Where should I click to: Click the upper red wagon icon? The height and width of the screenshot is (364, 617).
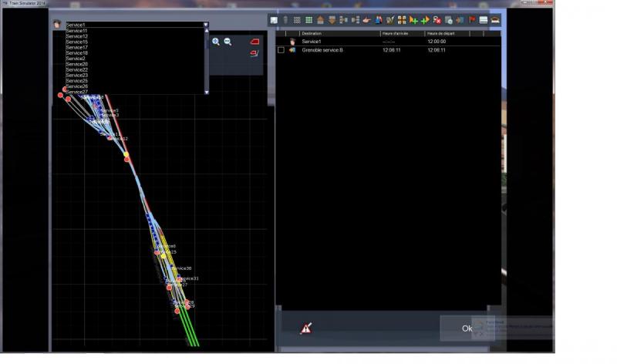(x=255, y=42)
